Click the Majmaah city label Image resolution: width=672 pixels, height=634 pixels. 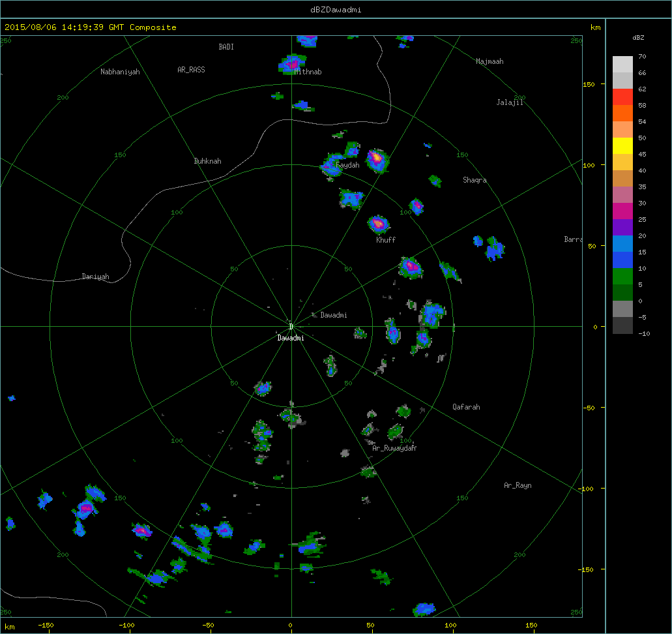tap(489, 61)
